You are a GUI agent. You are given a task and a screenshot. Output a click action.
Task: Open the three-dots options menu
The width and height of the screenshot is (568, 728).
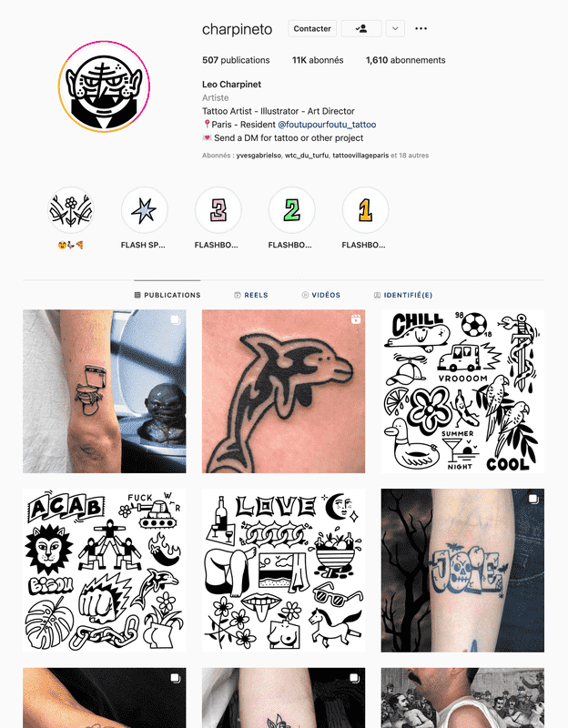coord(421,28)
